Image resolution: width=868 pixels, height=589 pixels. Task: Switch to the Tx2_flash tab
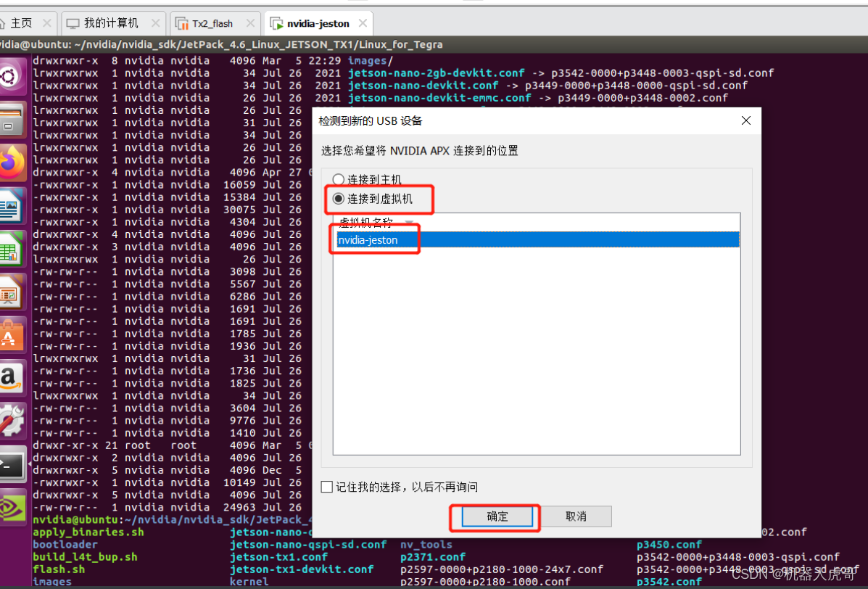(212, 22)
